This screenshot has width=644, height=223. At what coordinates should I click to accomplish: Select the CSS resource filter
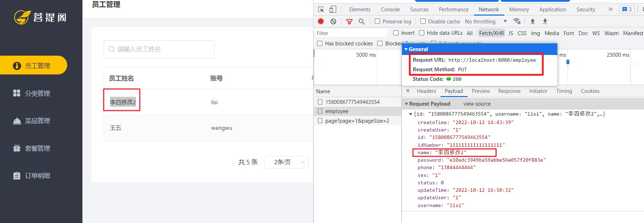click(522, 33)
